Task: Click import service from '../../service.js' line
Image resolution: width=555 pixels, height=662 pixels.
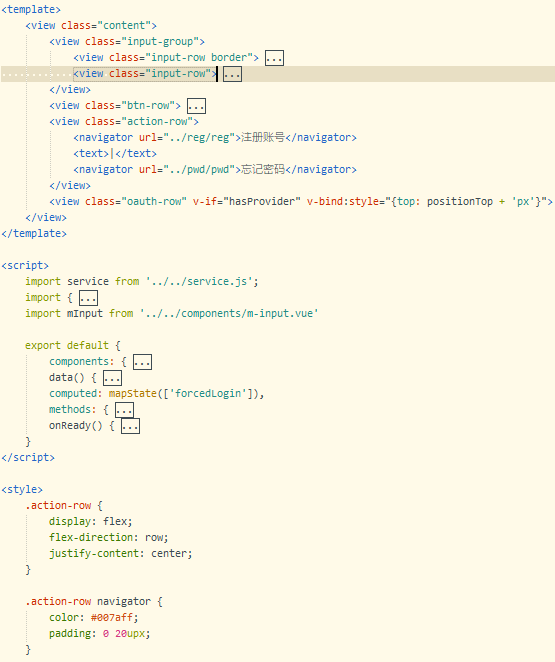Action: click(x=141, y=282)
